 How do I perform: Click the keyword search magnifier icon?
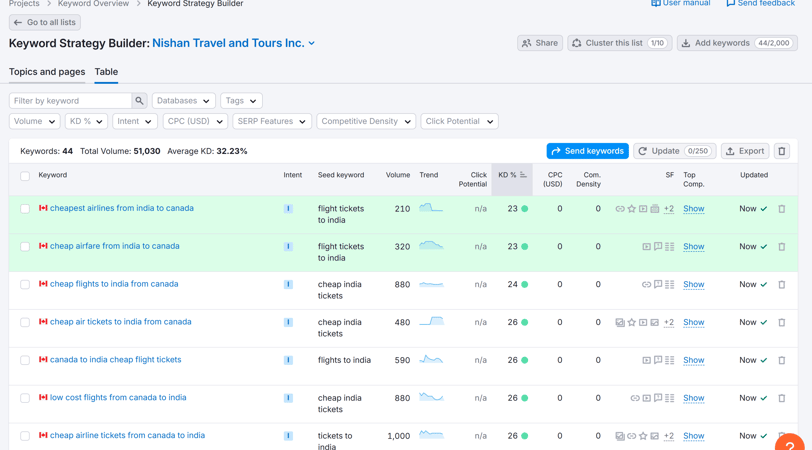tap(139, 101)
